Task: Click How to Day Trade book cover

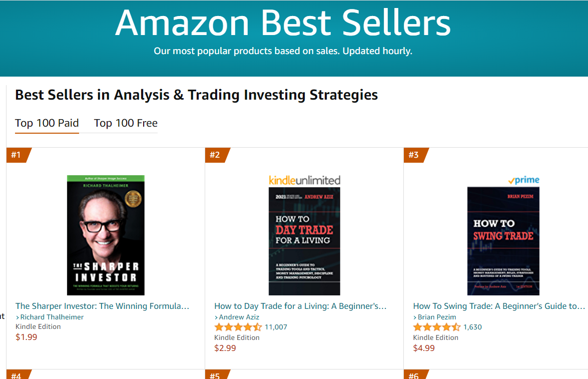Action: pos(304,241)
